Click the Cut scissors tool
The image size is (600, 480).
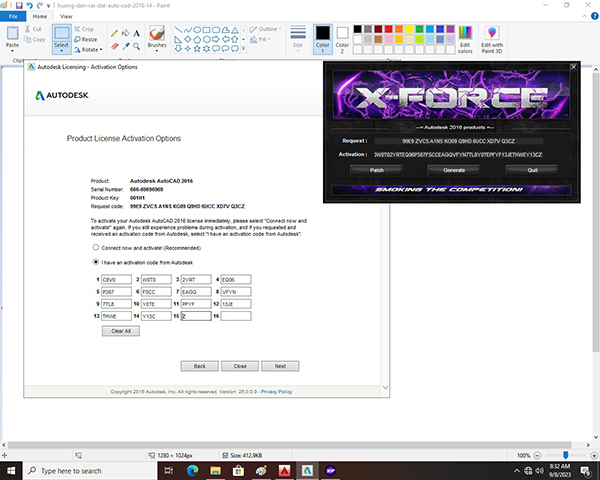click(x=33, y=29)
